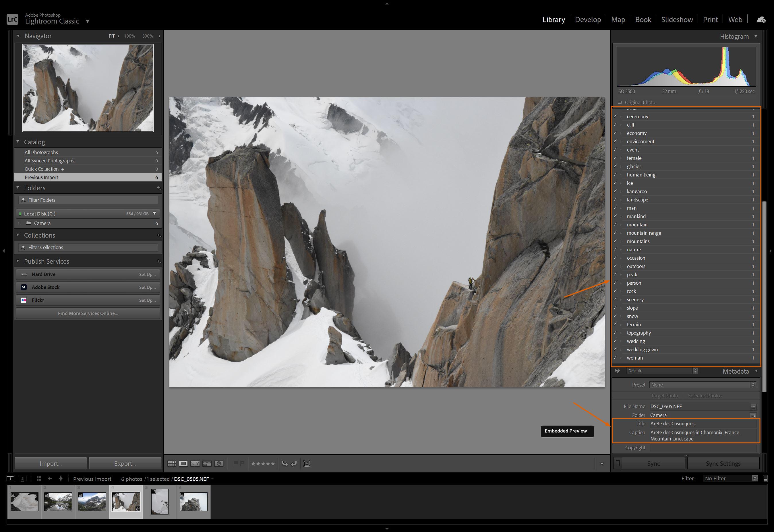Uncheck the glacier keyword
Viewport: 774px width, 532px height.
[616, 166]
